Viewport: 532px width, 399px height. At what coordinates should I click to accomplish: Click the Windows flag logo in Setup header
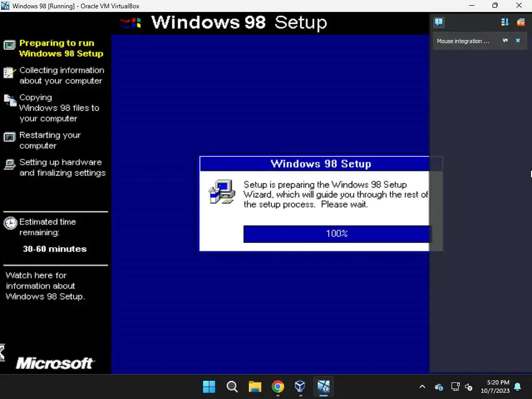(x=130, y=23)
